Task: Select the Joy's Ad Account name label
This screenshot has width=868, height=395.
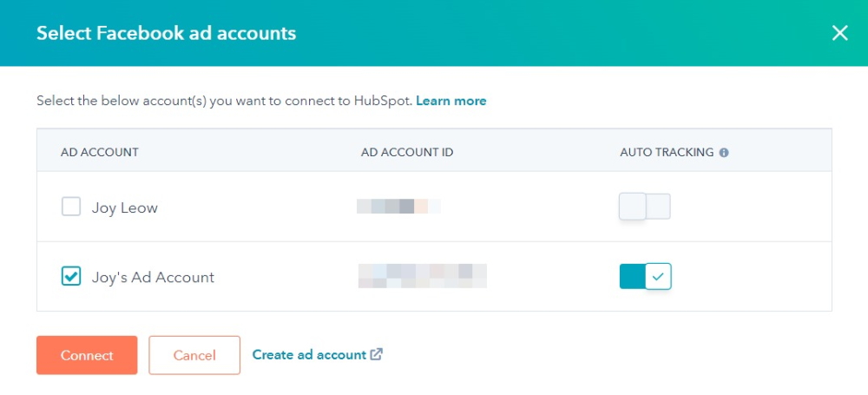Action: pyautogui.click(x=153, y=277)
